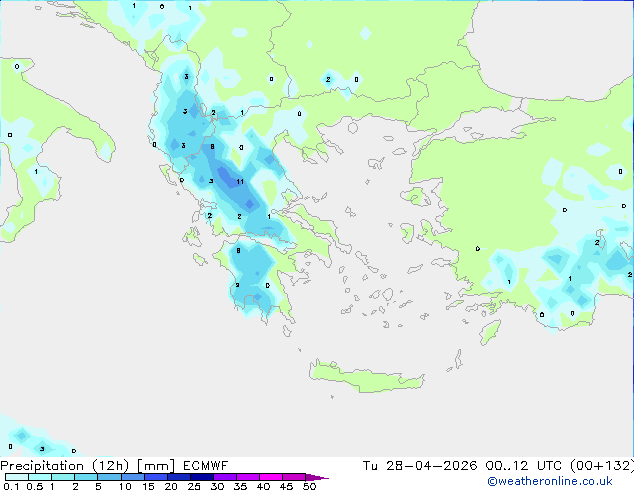Image resolution: width=634 pixels, height=490 pixels.
Task: Click the 30–35 mm purple legend box
Action: click(225, 477)
